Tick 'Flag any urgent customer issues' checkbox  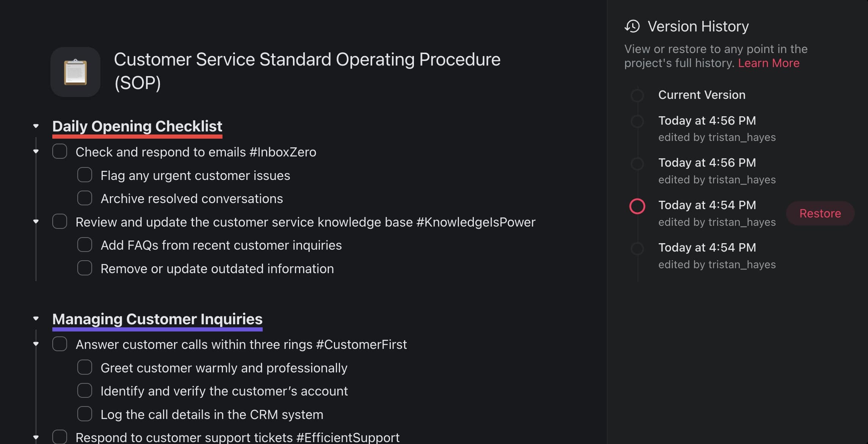(85, 175)
